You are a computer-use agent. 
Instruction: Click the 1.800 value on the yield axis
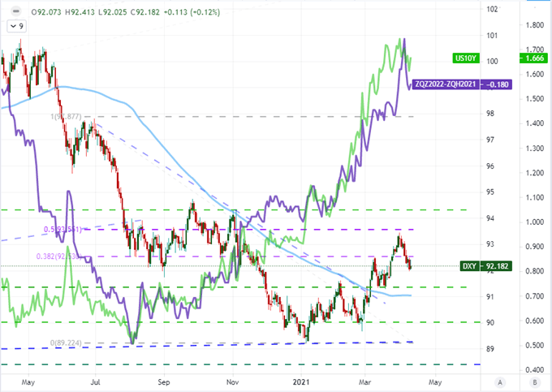534,25
